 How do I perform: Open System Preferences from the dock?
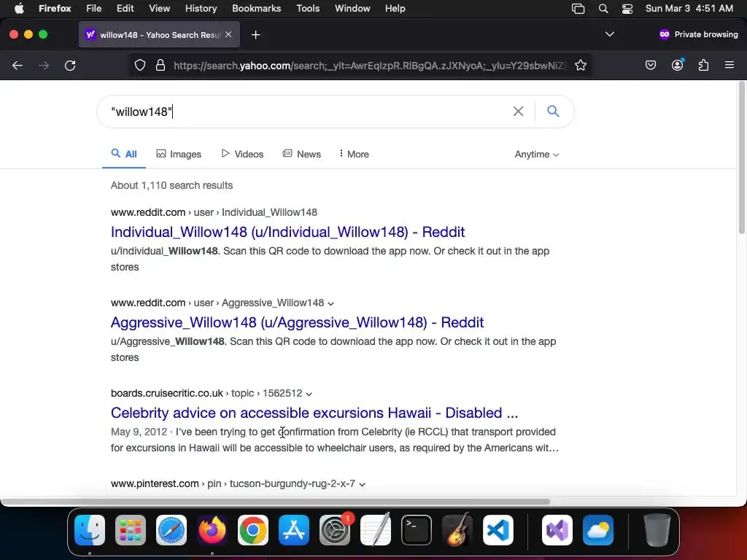(335, 530)
